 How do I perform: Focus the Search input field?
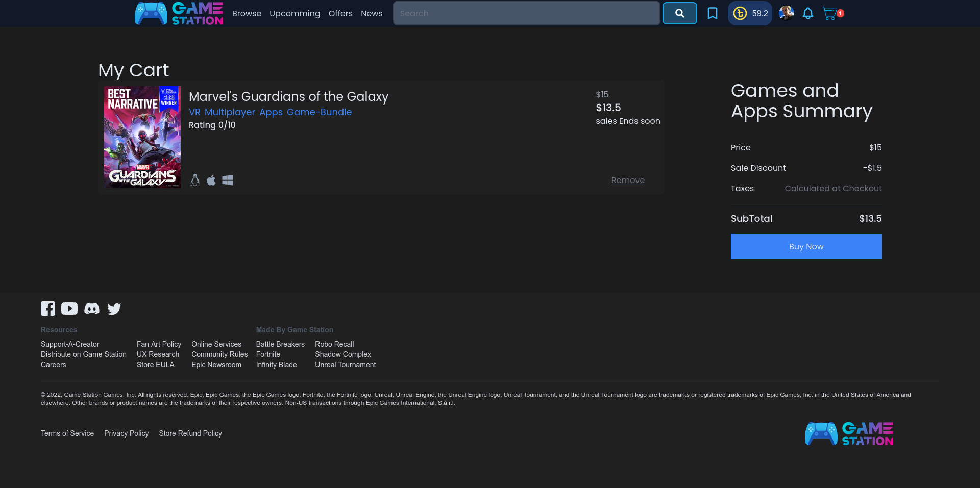click(x=527, y=13)
